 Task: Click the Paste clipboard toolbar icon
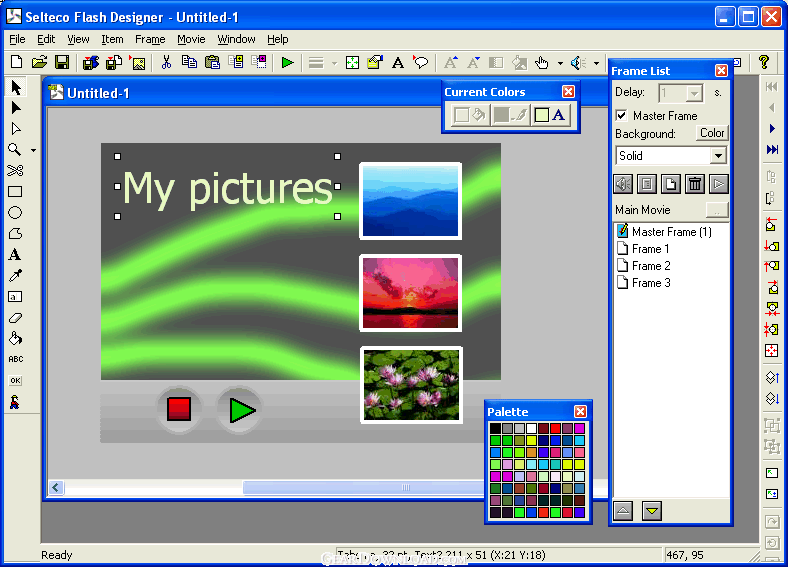(213, 62)
